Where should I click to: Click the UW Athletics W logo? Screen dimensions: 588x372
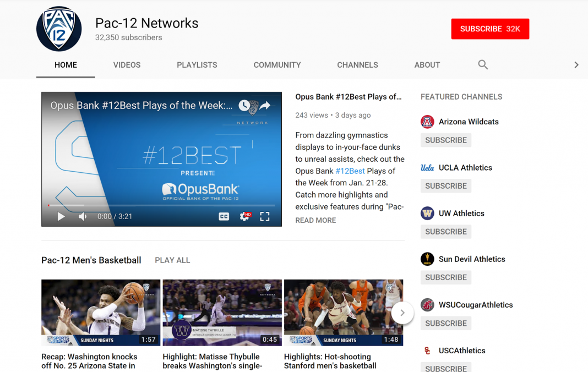(427, 214)
